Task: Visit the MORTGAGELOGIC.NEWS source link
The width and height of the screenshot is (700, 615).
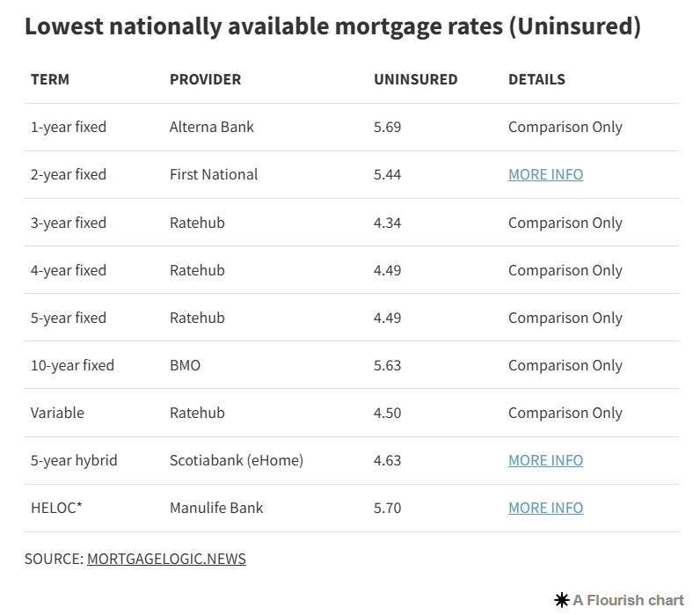Action: coord(166,559)
